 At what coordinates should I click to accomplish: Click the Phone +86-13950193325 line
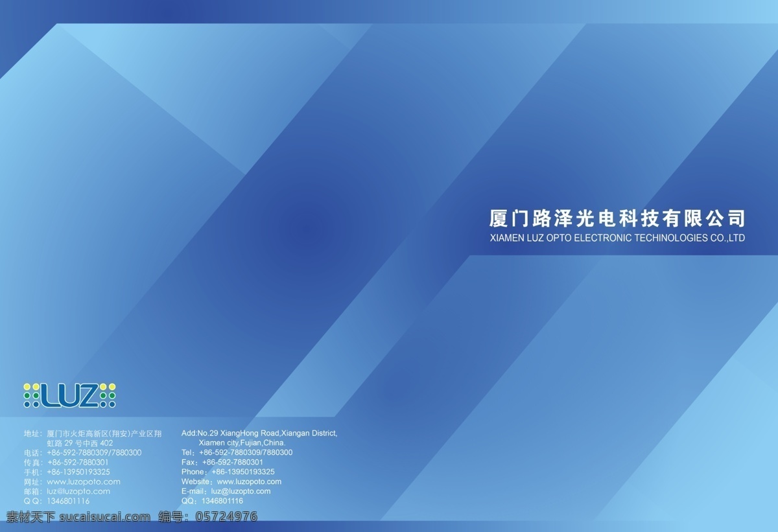(x=228, y=472)
